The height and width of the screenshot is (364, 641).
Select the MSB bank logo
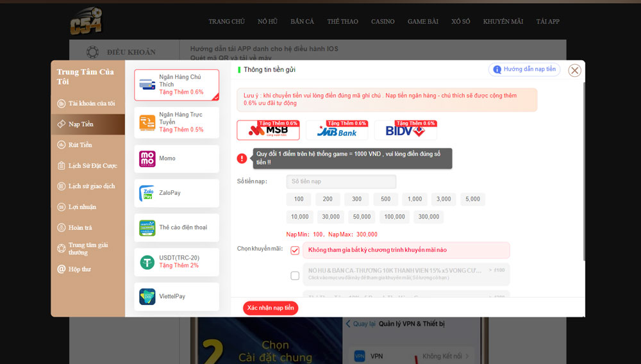pyautogui.click(x=268, y=130)
